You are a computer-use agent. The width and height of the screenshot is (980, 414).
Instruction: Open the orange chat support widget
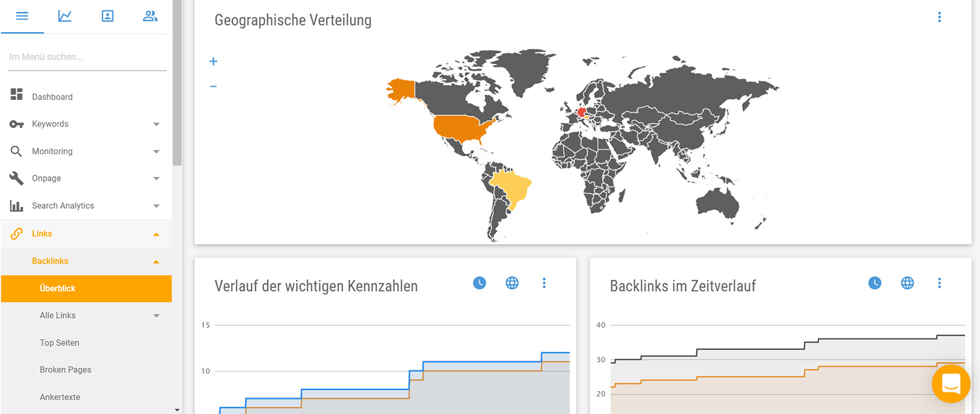pos(951,383)
